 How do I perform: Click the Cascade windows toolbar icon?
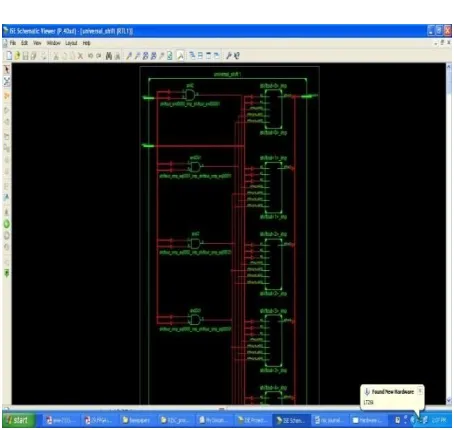coord(192,55)
